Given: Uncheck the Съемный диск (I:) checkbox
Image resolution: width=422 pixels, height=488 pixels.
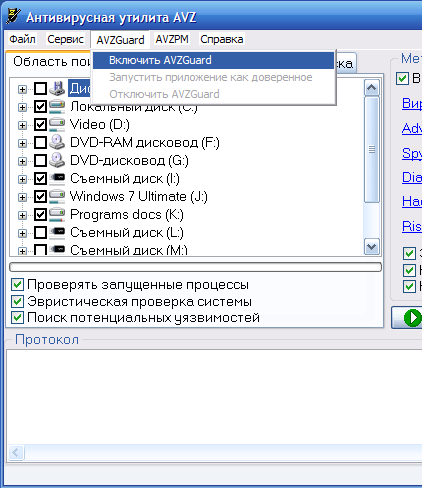Looking at the screenshot, I should click(x=40, y=179).
